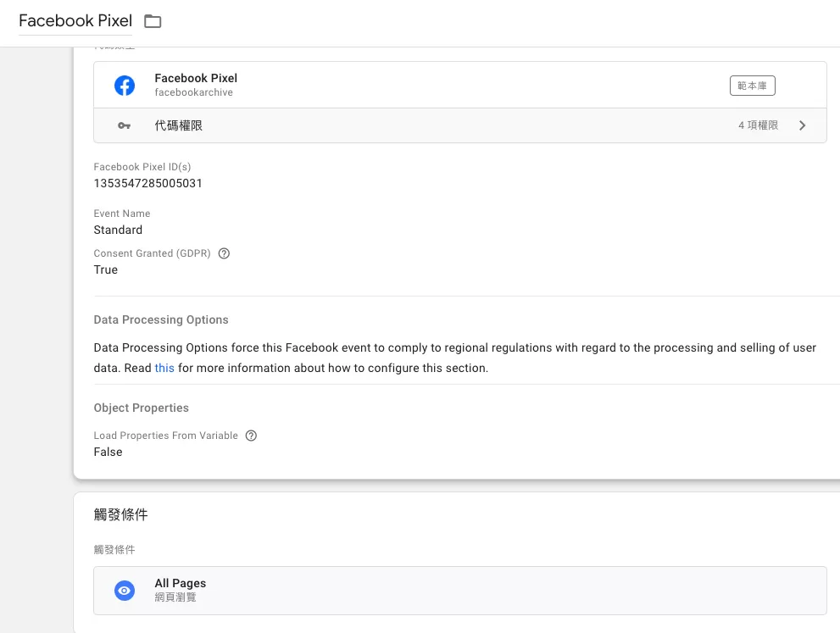
Task: Click the Pixel ID value 1353547285005031
Action: point(147,183)
